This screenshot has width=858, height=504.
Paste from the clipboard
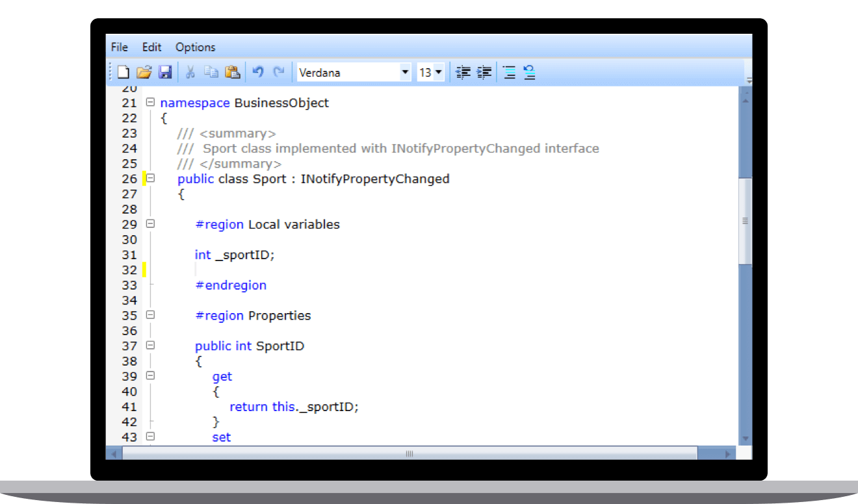click(231, 72)
